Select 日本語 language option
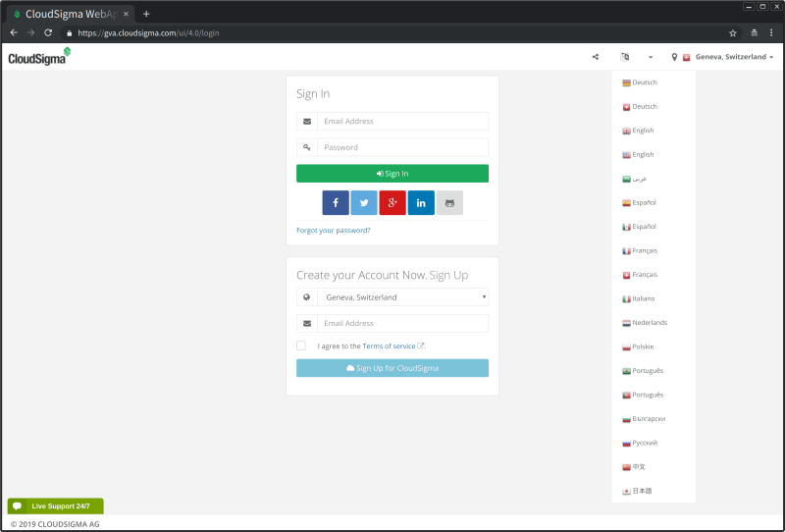This screenshot has height=532, width=785. [x=637, y=492]
